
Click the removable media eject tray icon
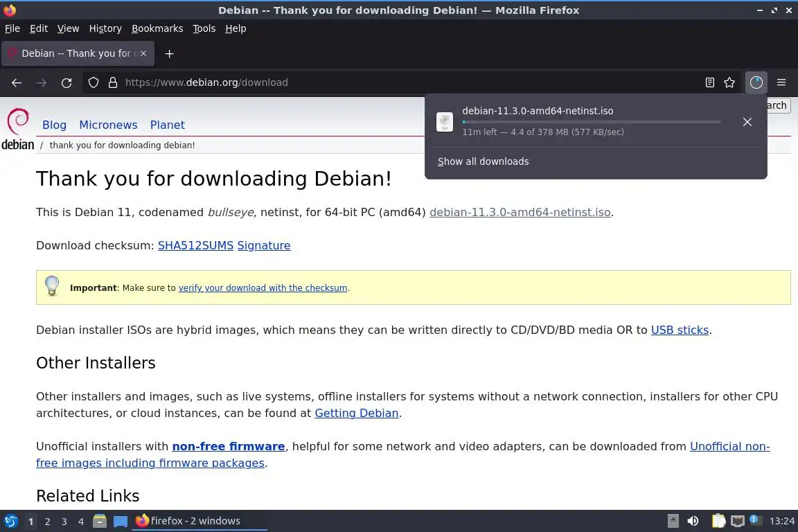coord(673,521)
